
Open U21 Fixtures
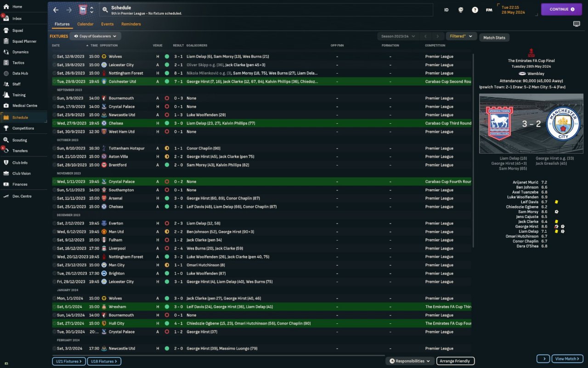tap(68, 362)
